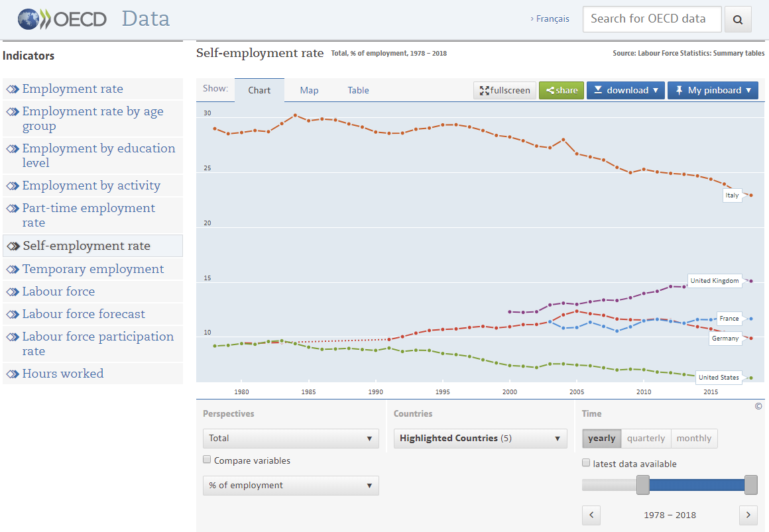Go to previous time range arrow
Screen dimensions: 769x532
tap(591, 515)
